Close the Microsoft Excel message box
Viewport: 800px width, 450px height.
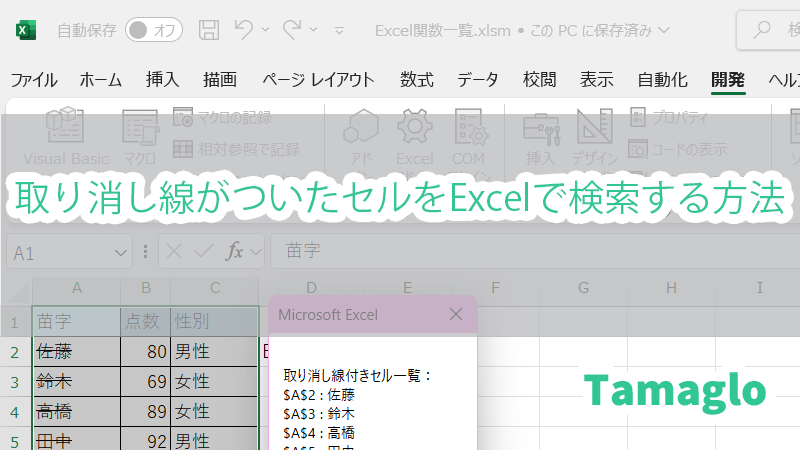tap(456, 314)
